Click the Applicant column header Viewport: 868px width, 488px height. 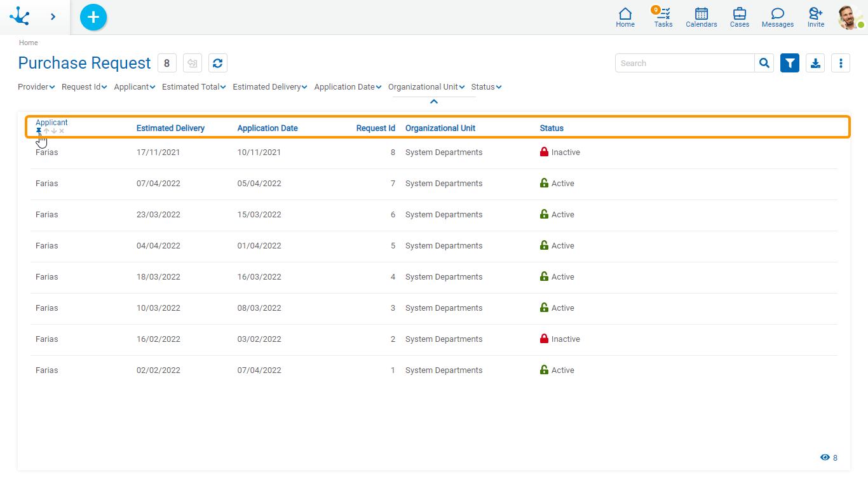[51, 123]
